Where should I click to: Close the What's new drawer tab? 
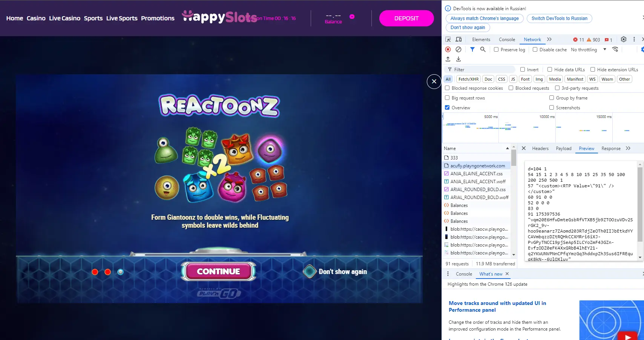507,274
